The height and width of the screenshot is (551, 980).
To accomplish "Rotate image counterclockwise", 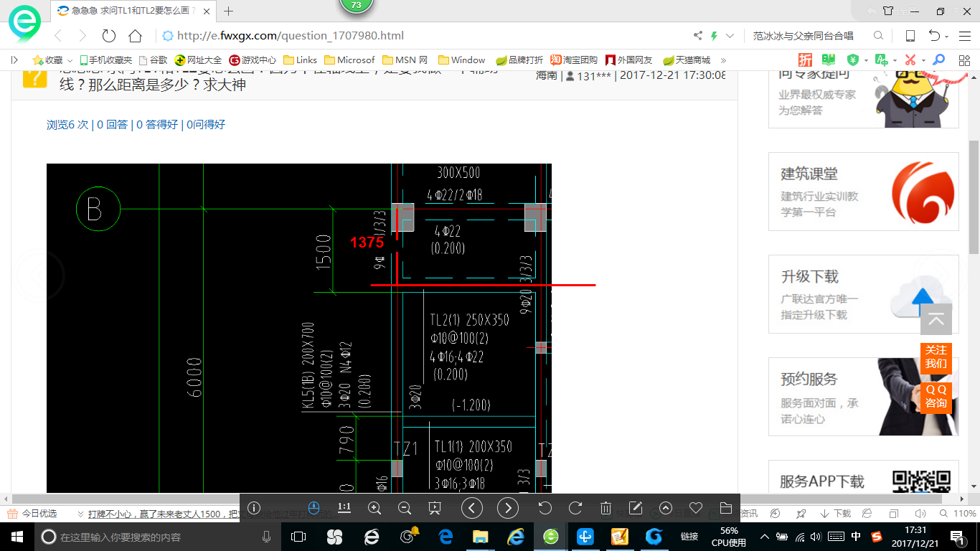I will pos(545,508).
